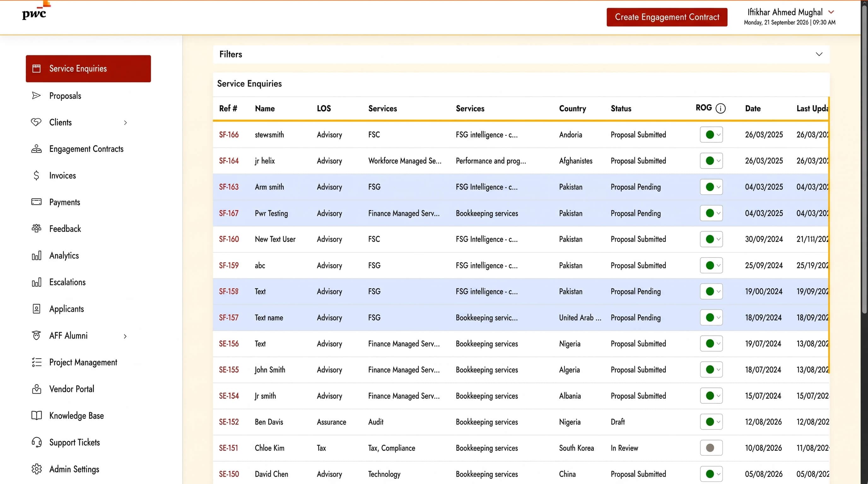Screen dimensions: 868x484
Task: Click the Create Engagement Contract button
Action: pos(667,17)
